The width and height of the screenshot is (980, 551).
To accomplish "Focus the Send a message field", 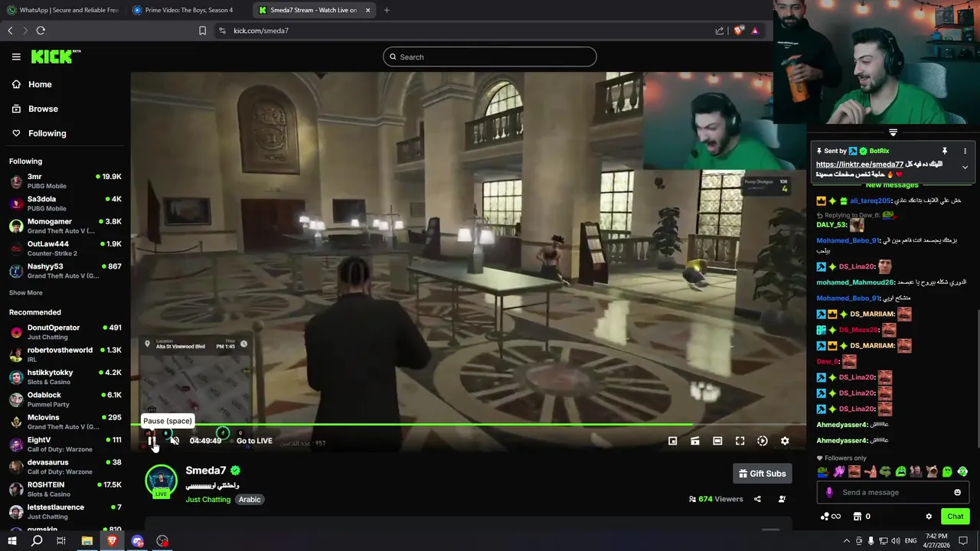I will click(893, 492).
